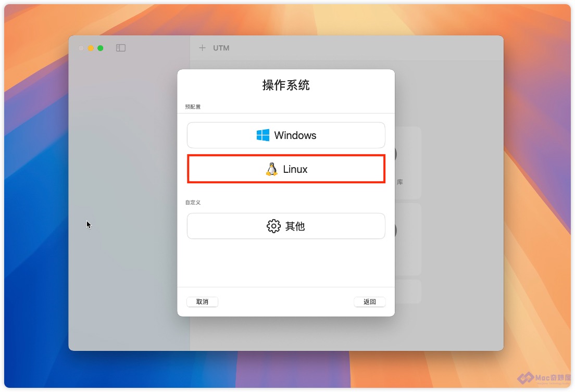Click the 自定义 section label
The width and height of the screenshot is (575, 392).
(x=193, y=203)
